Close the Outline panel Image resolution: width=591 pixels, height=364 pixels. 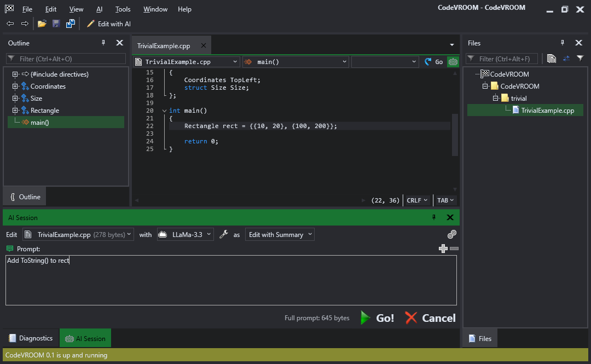click(x=119, y=43)
